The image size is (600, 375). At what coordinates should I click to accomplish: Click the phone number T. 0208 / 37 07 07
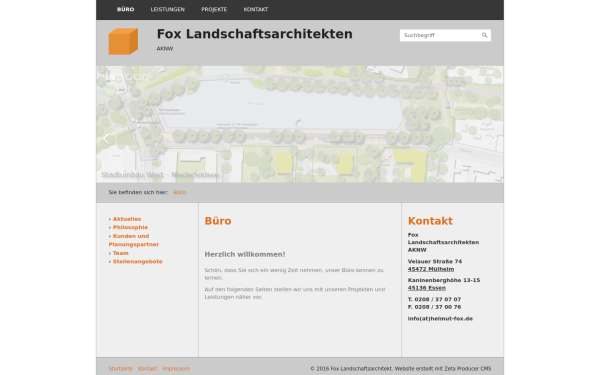(434, 299)
